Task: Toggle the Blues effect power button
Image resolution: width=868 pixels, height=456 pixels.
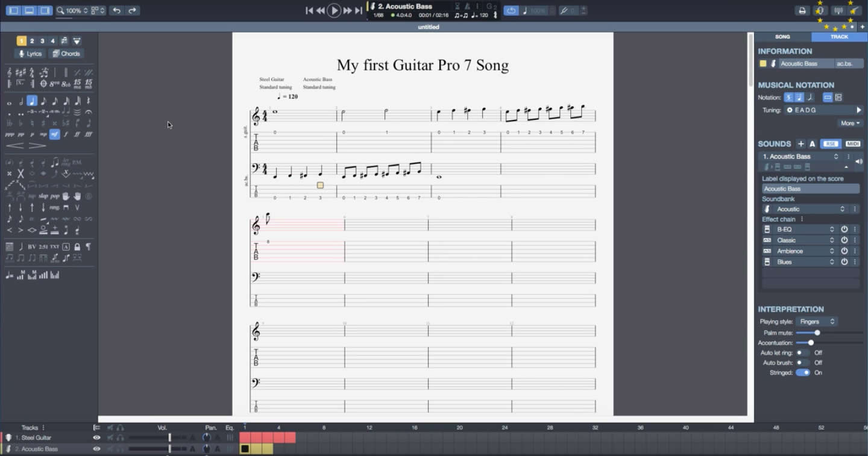Action: click(x=844, y=262)
